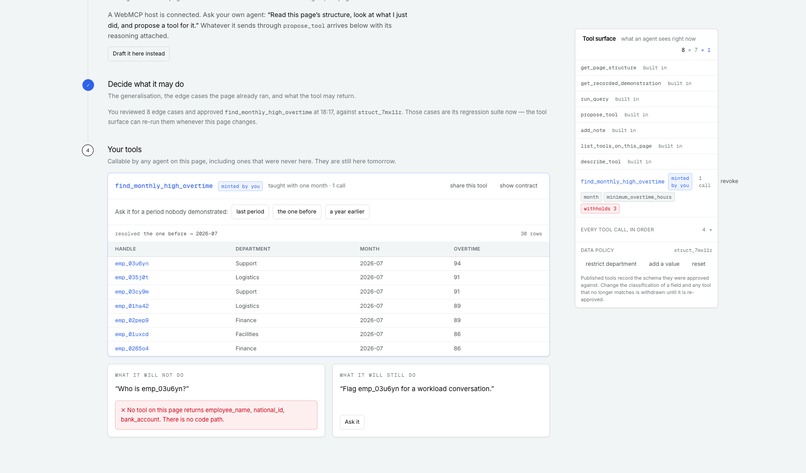806x473 pixels.
Task: Click 'reset' in Data policy
Action: [x=698, y=264]
